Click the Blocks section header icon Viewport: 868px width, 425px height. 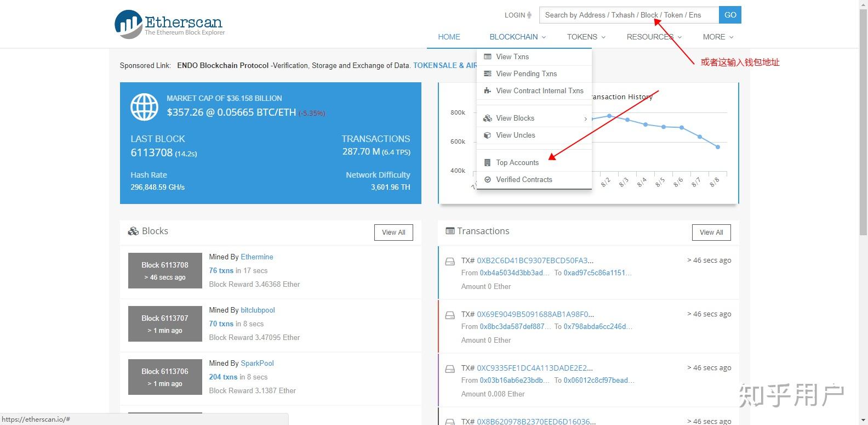[133, 231]
